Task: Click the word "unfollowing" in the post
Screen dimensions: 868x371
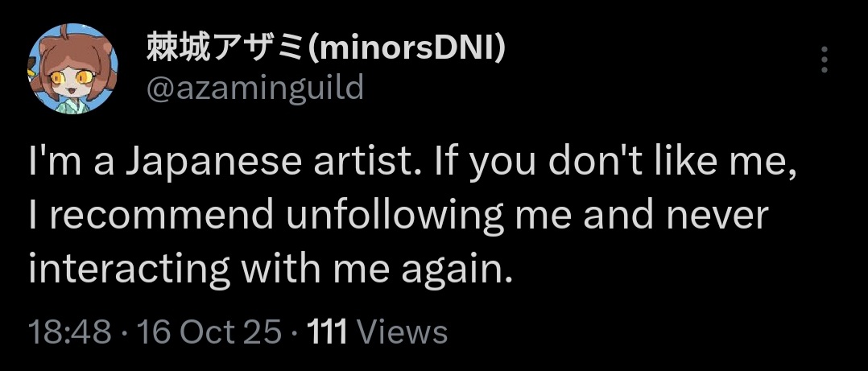Action: 393,216
